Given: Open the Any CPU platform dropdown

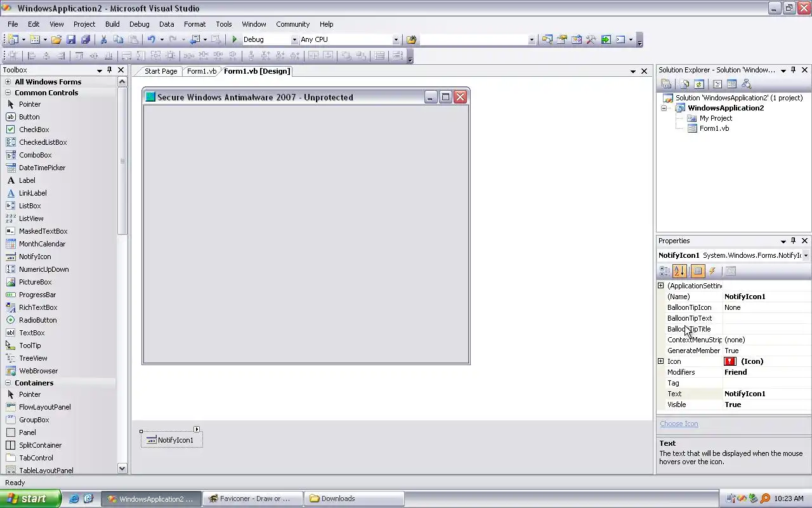Looking at the screenshot, I should (396, 39).
